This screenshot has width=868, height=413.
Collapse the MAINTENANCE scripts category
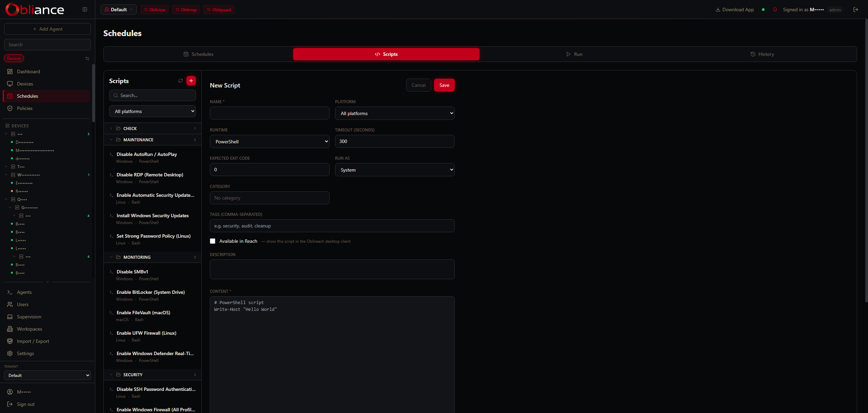click(x=112, y=140)
